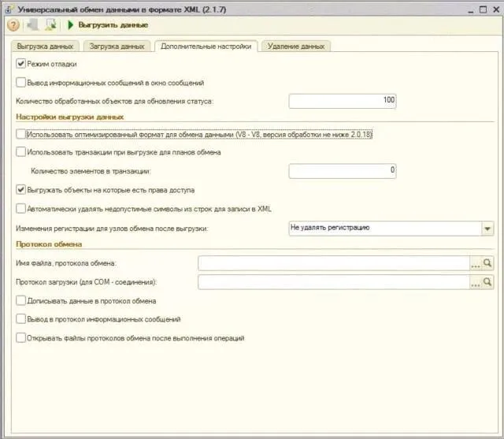Toggle Автоматически удалять недопустимые символы checkbox
The height and width of the screenshot is (439, 504).
(21, 209)
